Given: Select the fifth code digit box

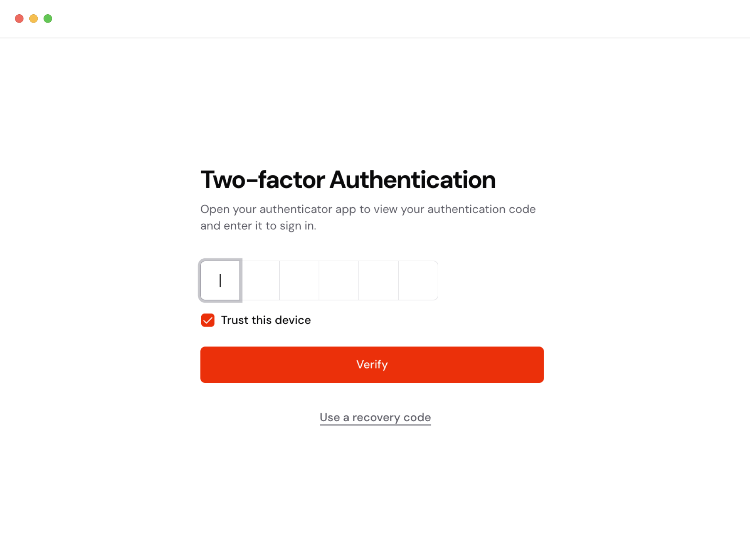Looking at the screenshot, I should tap(378, 281).
